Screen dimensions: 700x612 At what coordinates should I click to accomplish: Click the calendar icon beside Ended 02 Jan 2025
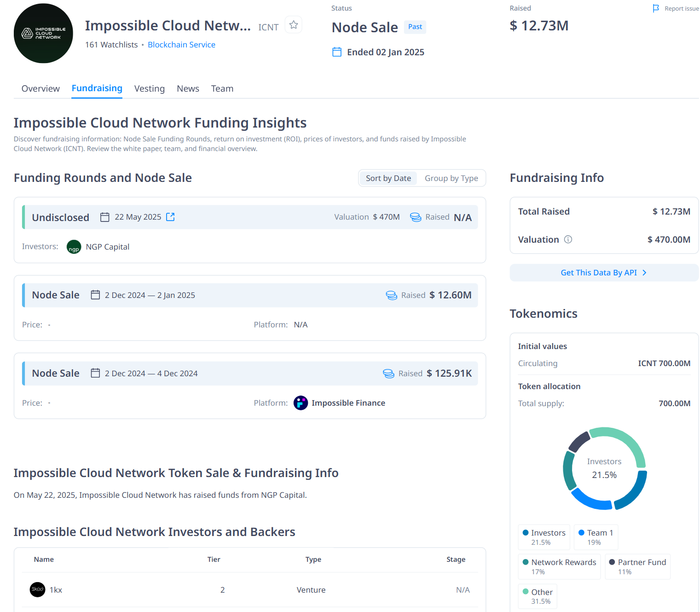point(337,52)
